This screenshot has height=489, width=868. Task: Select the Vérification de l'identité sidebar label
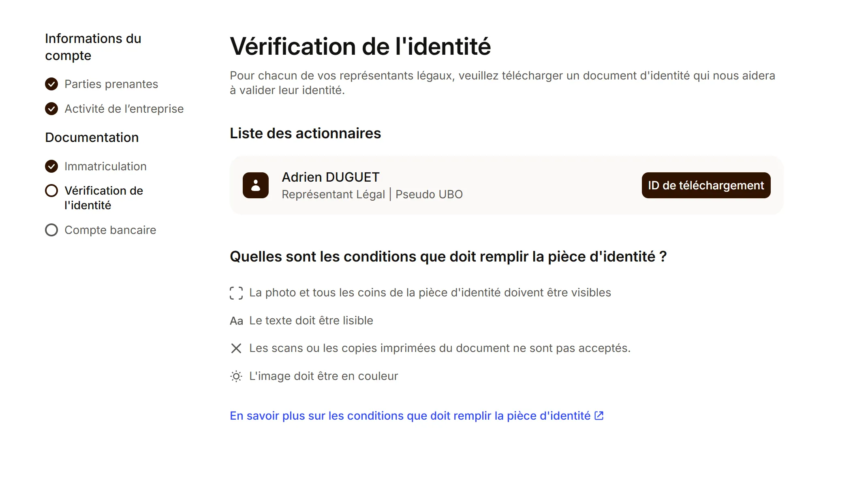tap(104, 198)
